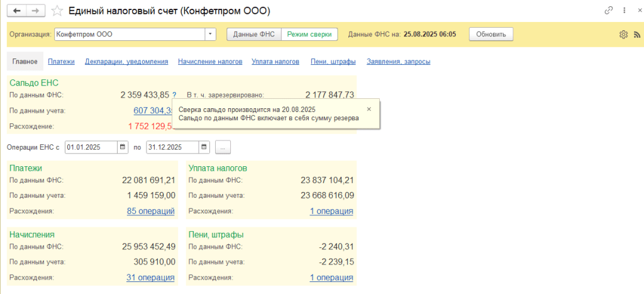Click the news feed RSS icon
Viewport: 644px width, 294px height.
tap(636, 35)
